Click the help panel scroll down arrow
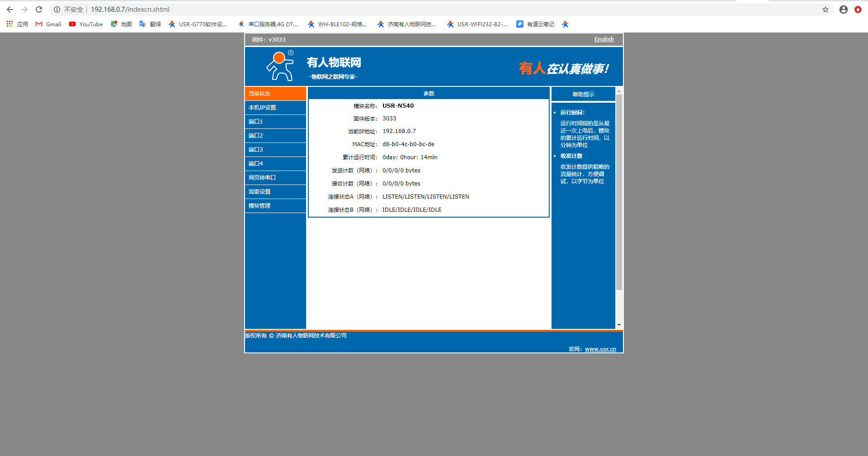The height and width of the screenshot is (456, 868). pos(619,325)
